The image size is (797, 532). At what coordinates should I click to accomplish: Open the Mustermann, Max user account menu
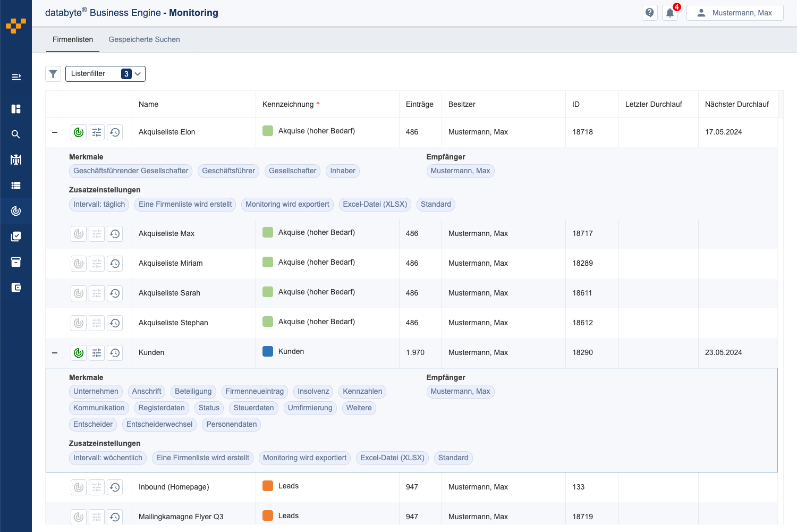click(735, 12)
